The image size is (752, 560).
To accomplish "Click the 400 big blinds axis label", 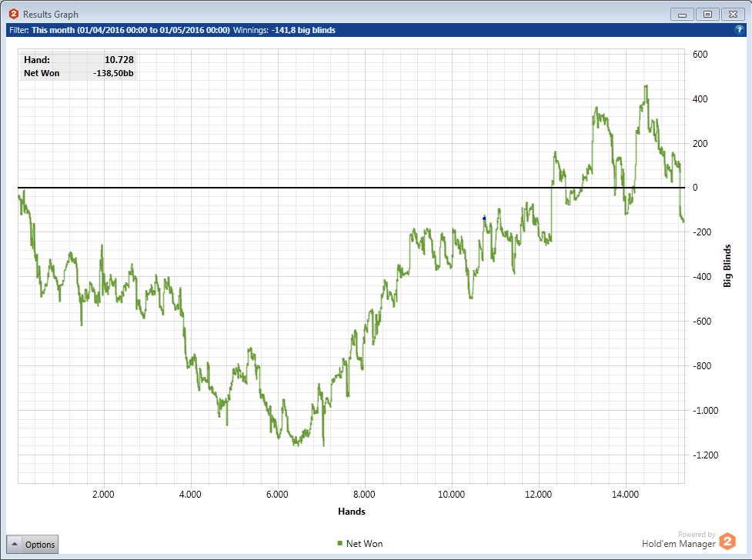I will coord(700,98).
